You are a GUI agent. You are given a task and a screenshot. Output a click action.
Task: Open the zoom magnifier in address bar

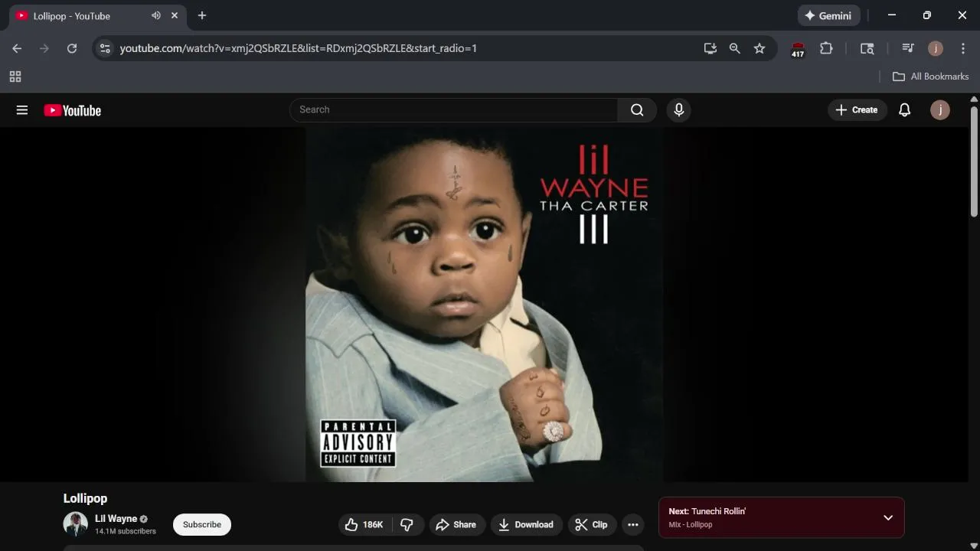(735, 48)
